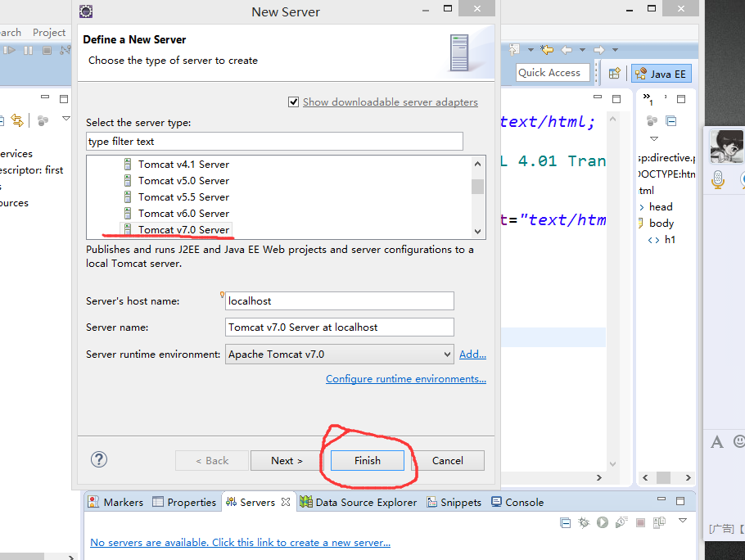Switch to the Properties tab
The height and width of the screenshot is (560, 745).
pyautogui.click(x=184, y=502)
